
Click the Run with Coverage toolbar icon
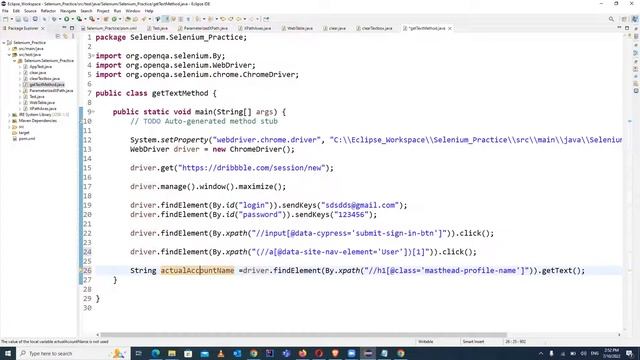click(79, 19)
